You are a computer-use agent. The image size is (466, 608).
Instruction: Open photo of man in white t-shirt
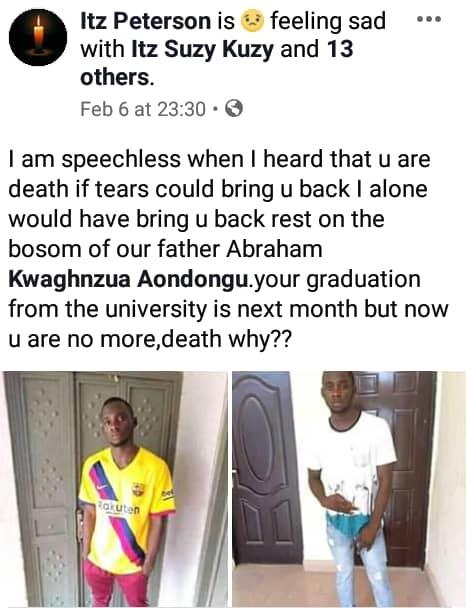349,489
